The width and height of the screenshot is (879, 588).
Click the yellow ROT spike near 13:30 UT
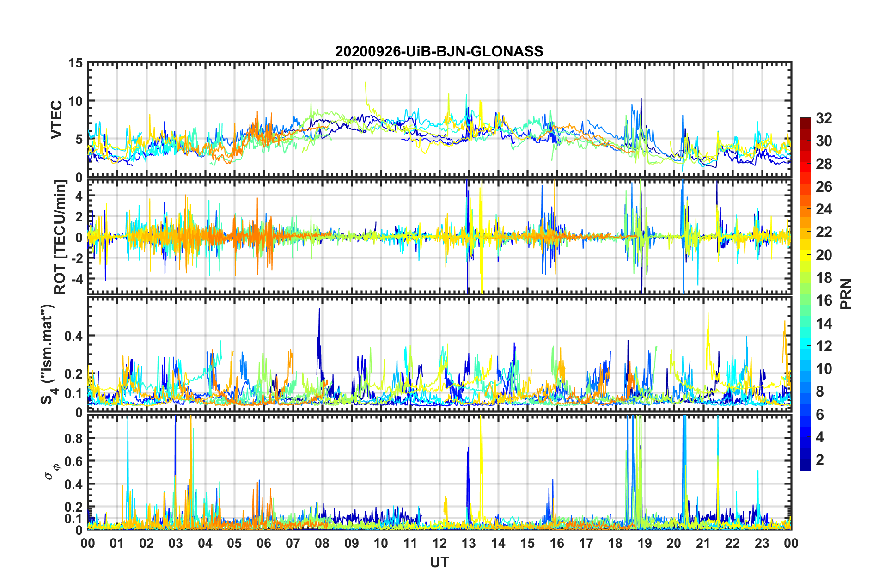point(482,236)
